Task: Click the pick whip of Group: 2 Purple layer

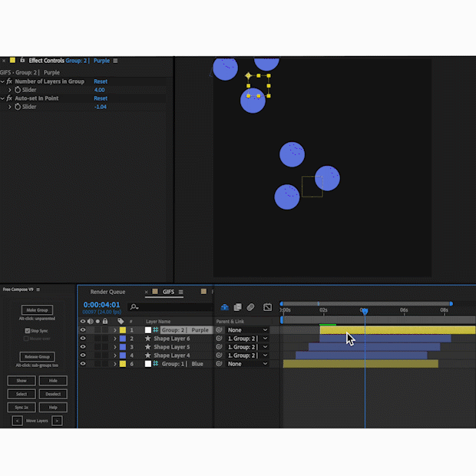Action: click(x=219, y=330)
